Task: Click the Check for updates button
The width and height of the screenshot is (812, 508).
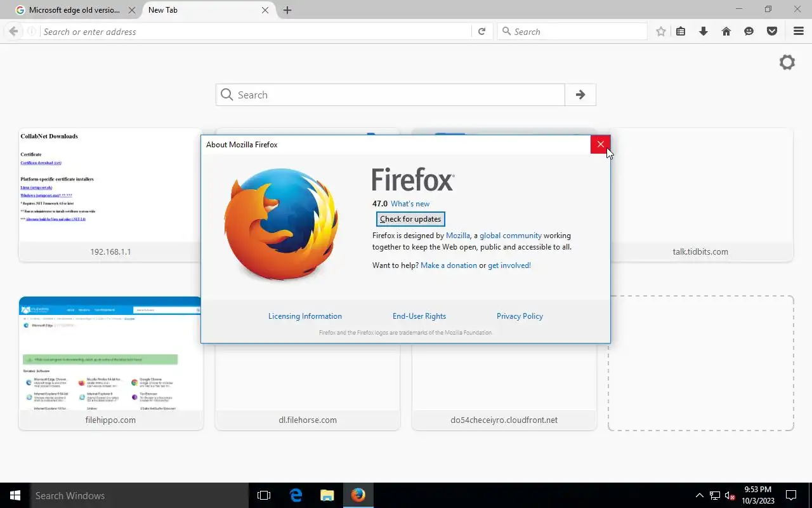Action: click(x=410, y=219)
